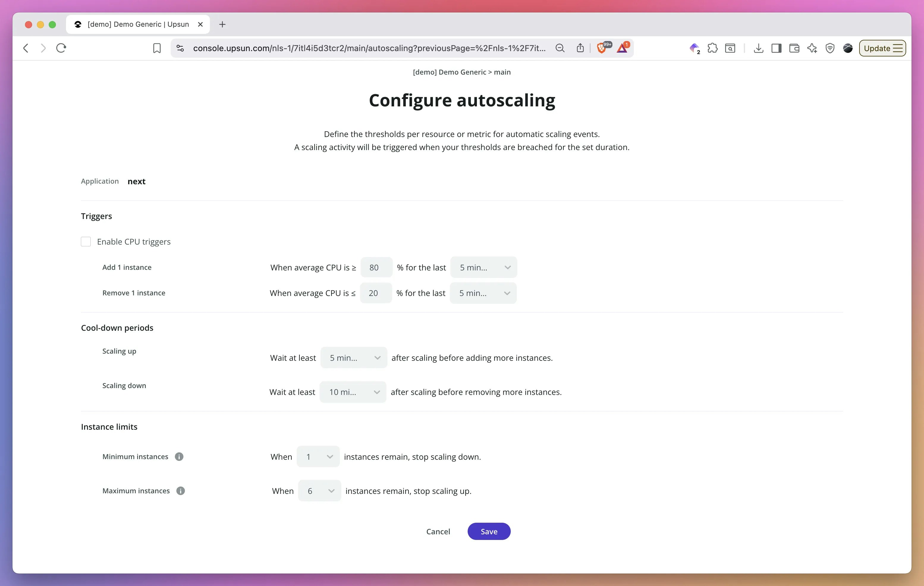Screen dimensions: 924x586
Task: Click the downloads icon in toolbar
Action: [758, 48]
